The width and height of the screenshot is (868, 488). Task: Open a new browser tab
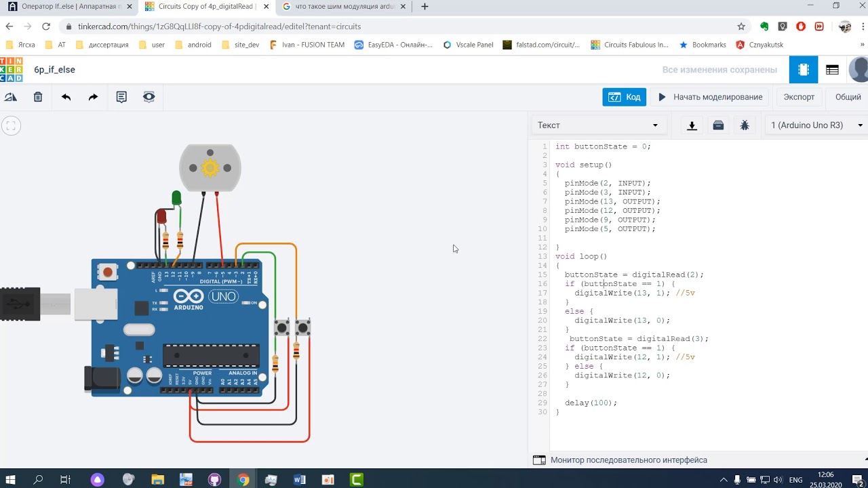tap(425, 7)
